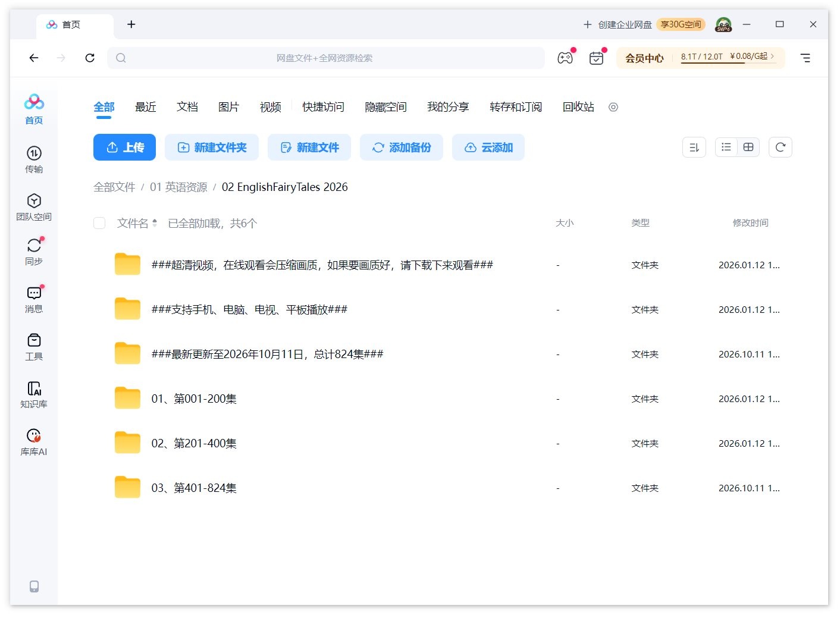Image resolution: width=840 pixels, height=618 pixels.
Task: Open the 库库AI assistant
Action: pyautogui.click(x=34, y=442)
